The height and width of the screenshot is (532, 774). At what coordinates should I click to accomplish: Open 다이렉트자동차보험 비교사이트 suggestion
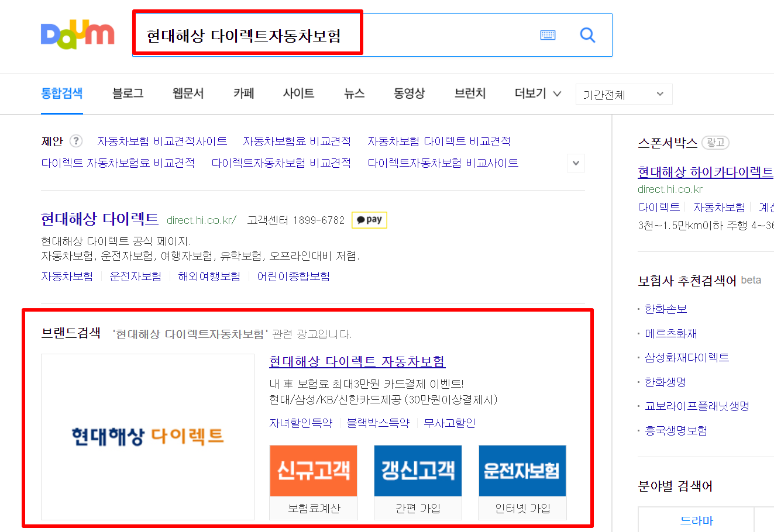click(443, 163)
